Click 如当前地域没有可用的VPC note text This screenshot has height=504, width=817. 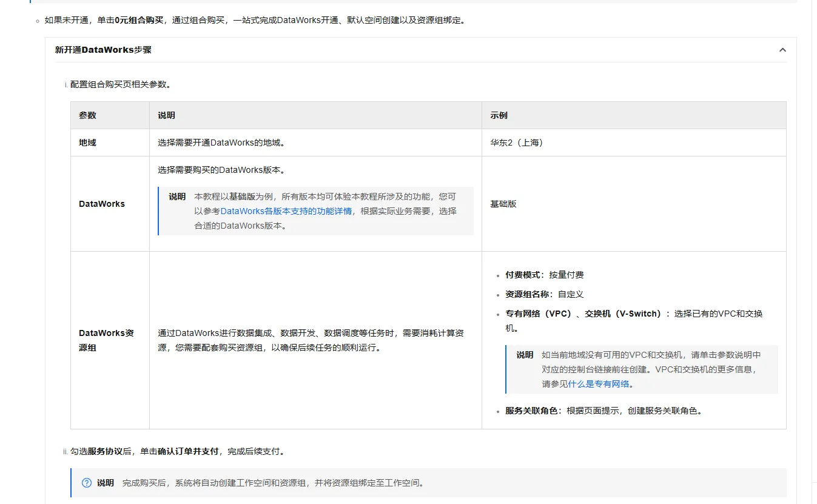[x=651, y=369]
